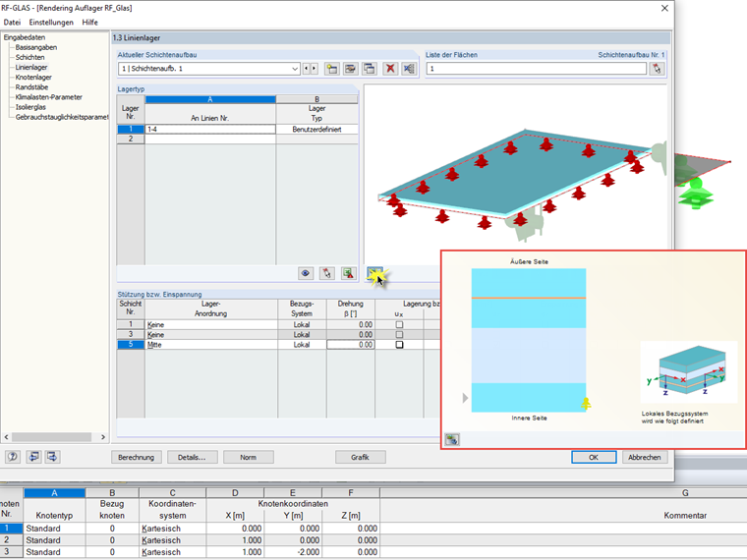Select Linienlager in navigation tree
The height and width of the screenshot is (560, 747).
tap(31, 67)
